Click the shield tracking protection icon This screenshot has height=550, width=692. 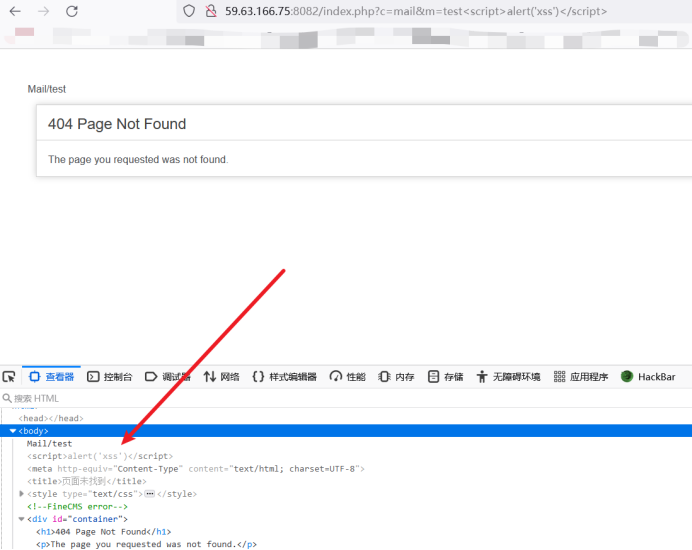[x=189, y=12]
